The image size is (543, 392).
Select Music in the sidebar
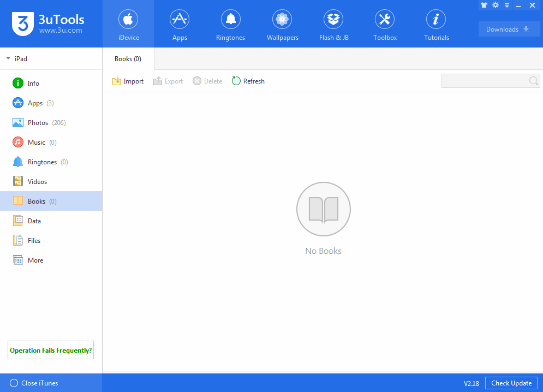(x=51, y=142)
